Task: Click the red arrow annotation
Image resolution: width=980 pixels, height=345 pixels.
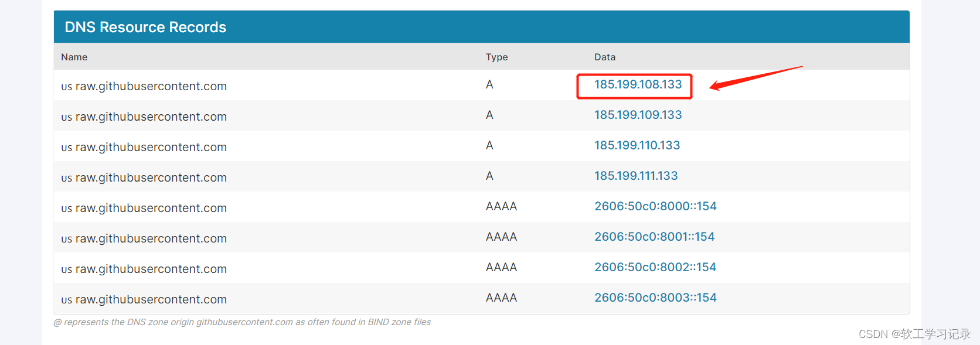Action: 755,78
